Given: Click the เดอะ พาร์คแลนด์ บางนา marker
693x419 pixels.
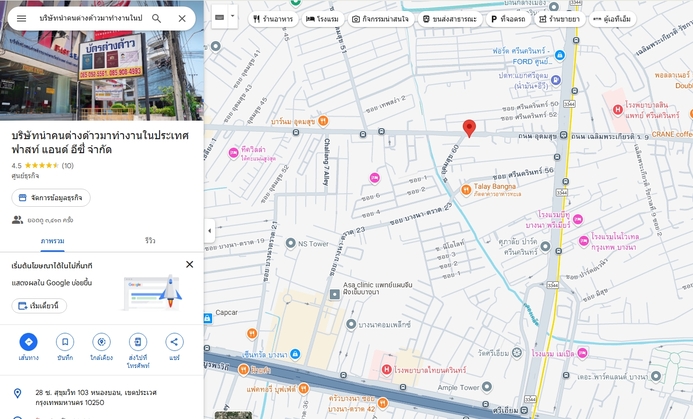Looking at the screenshot, I should (656, 376).
